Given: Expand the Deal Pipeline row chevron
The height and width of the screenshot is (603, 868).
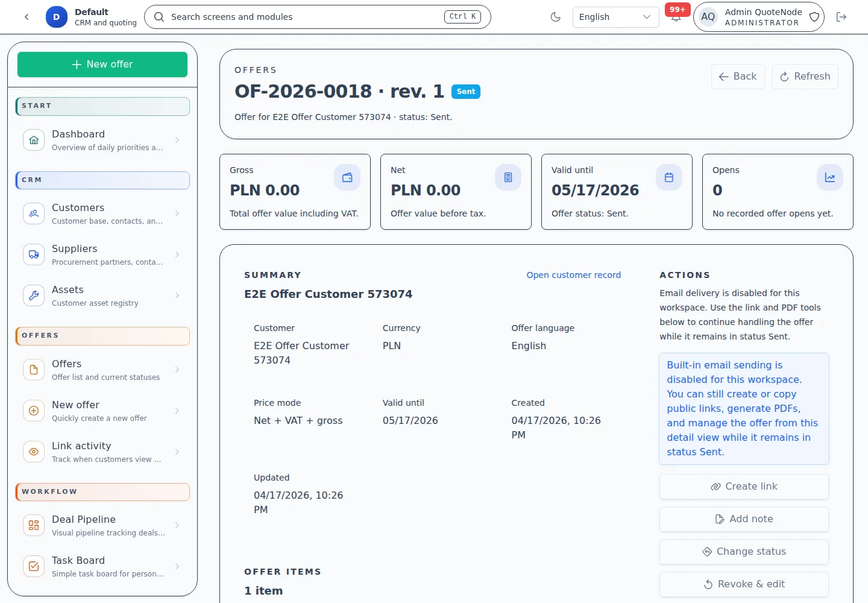Looking at the screenshot, I should click(x=177, y=525).
